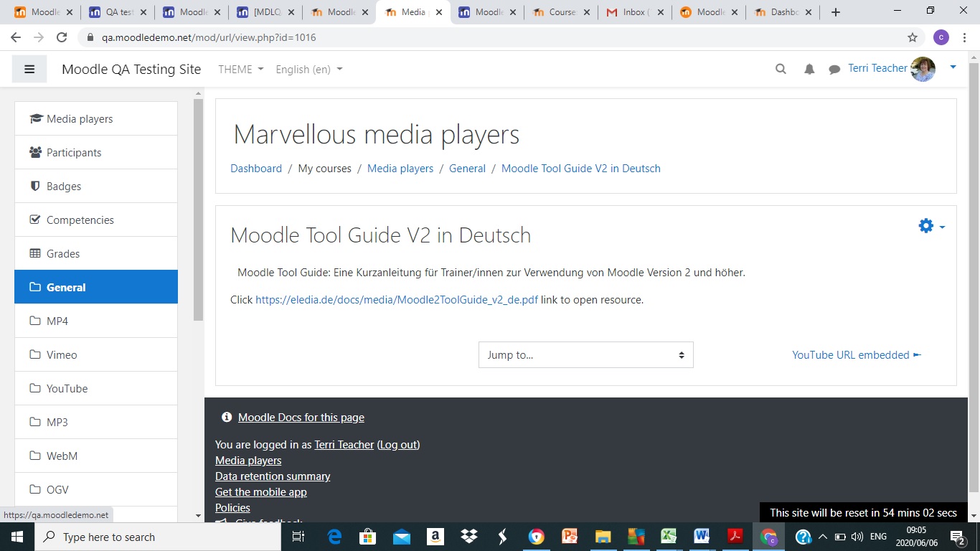
Task: Open the user menu dropdown arrow
Action: 953,67
